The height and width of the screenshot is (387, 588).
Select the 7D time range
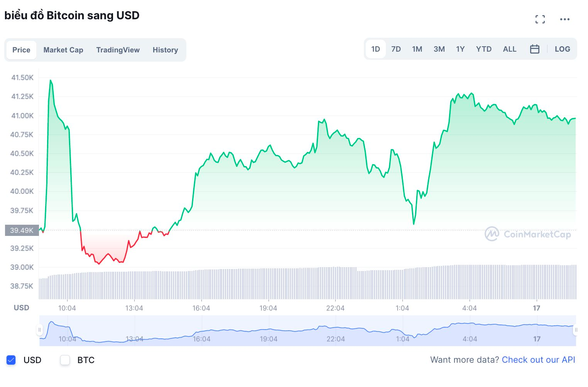pyautogui.click(x=396, y=49)
